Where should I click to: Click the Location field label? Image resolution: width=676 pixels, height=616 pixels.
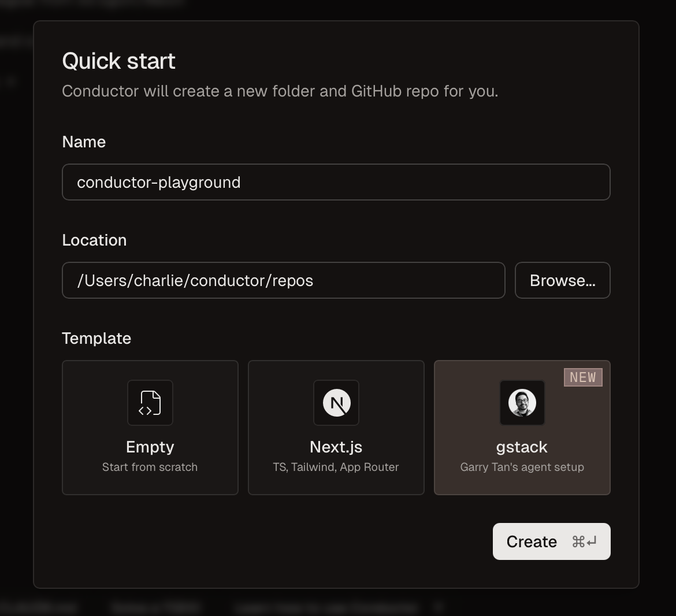94,240
